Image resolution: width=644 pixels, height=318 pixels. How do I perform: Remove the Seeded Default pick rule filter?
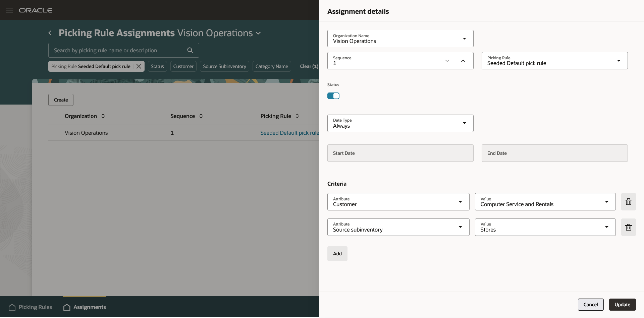click(139, 66)
